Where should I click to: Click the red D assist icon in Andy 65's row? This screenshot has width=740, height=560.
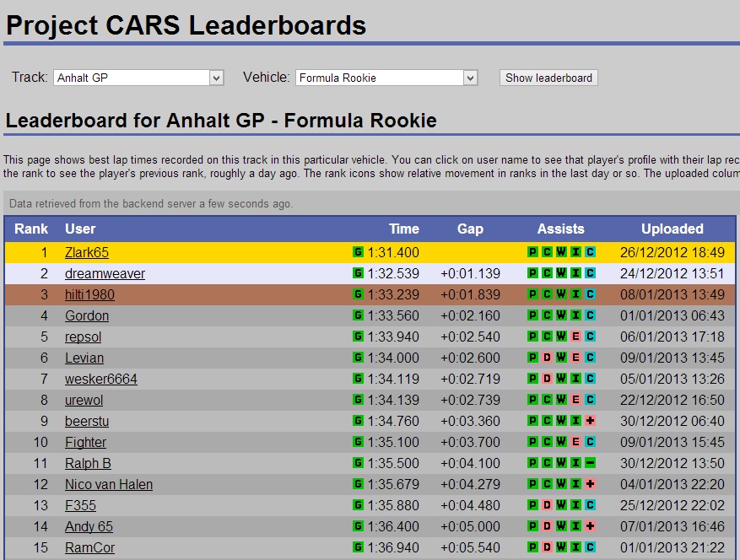tap(547, 526)
